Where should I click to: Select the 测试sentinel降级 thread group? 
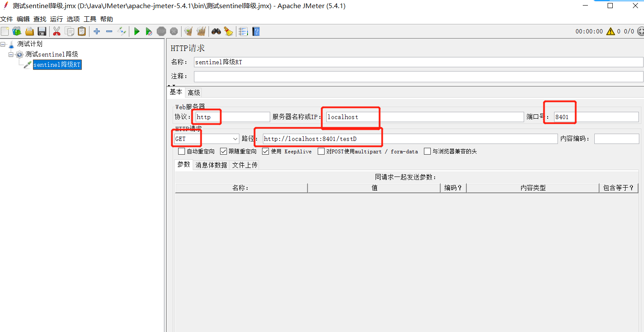pos(51,54)
